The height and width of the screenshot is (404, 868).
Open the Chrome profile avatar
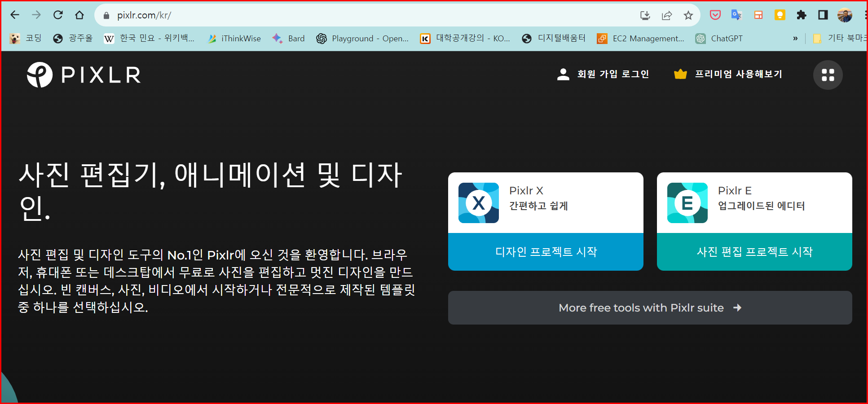pyautogui.click(x=845, y=15)
